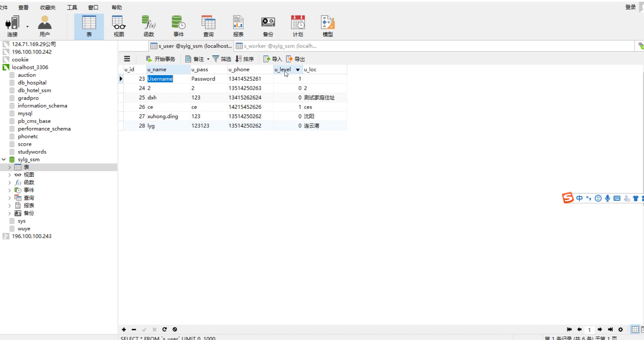The image size is (644, 340).
Task: Open the 工具 (Tools) menu
Action: tap(72, 8)
